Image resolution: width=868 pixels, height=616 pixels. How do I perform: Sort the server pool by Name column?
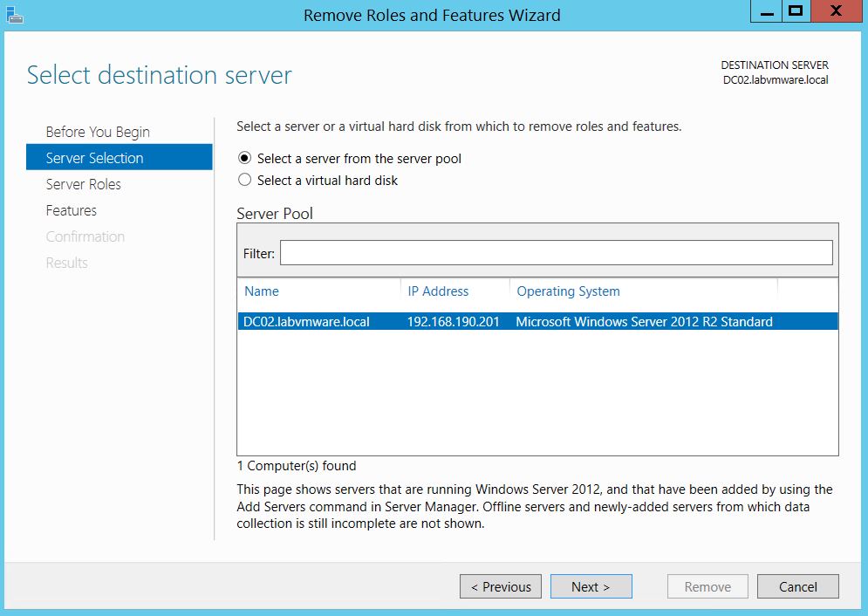pos(262,291)
